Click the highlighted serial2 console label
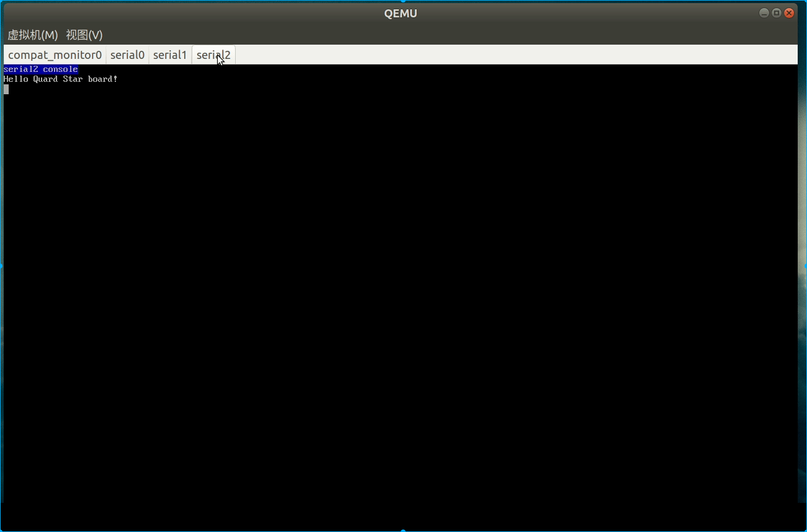The image size is (807, 532). [40, 69]
